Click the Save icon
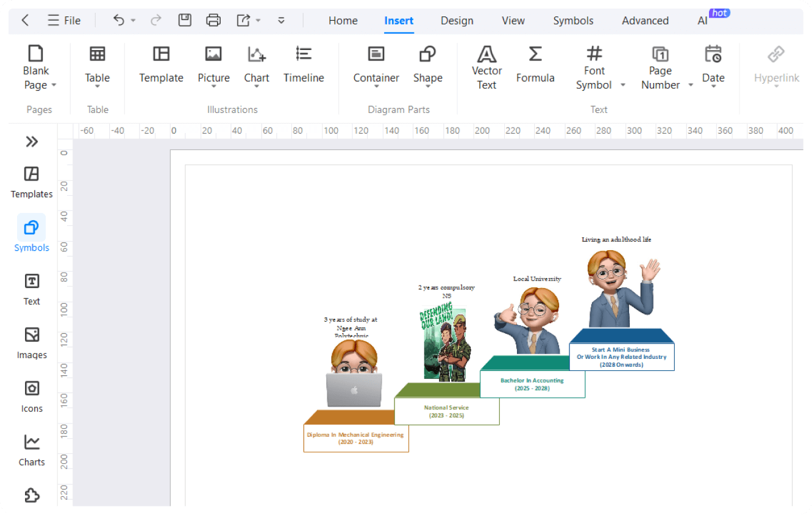Image resolution: width=812 pixels, height=515 pixels. [x=185, y=20]
